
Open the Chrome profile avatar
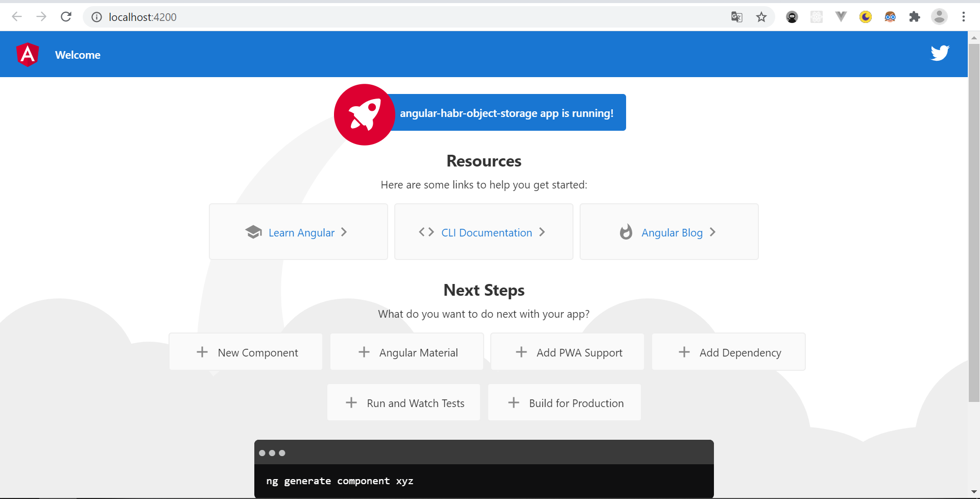pos(939,17)
